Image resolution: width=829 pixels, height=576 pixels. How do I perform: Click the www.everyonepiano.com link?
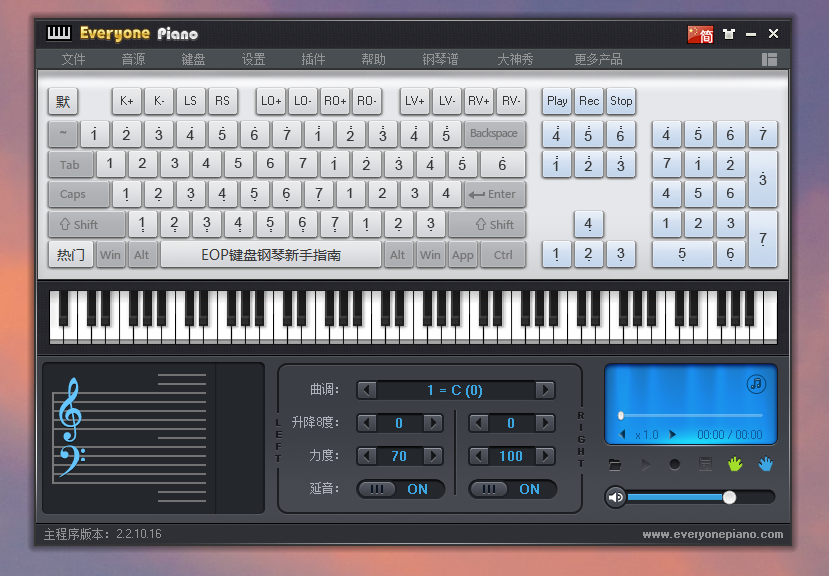click(x=713, y=534)
